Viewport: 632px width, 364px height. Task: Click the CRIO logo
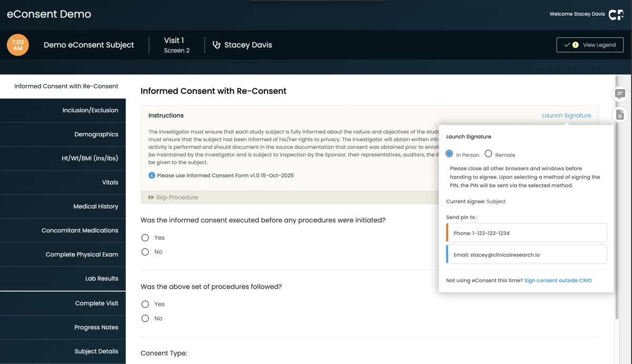615,14
